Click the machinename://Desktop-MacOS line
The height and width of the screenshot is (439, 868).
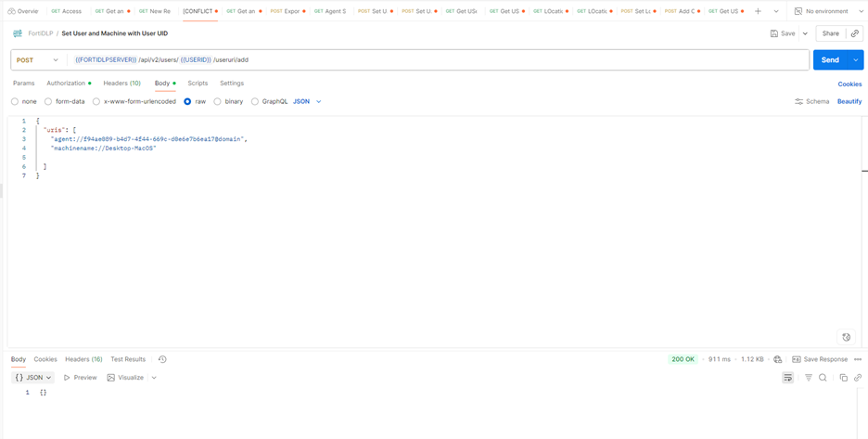point(104,148)
